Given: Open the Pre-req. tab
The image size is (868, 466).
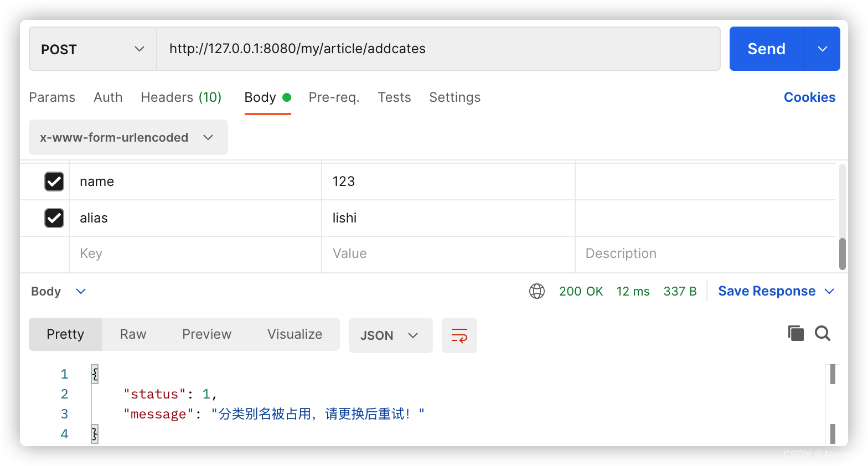Looking at the screenshot, I should tap(334, 97).
